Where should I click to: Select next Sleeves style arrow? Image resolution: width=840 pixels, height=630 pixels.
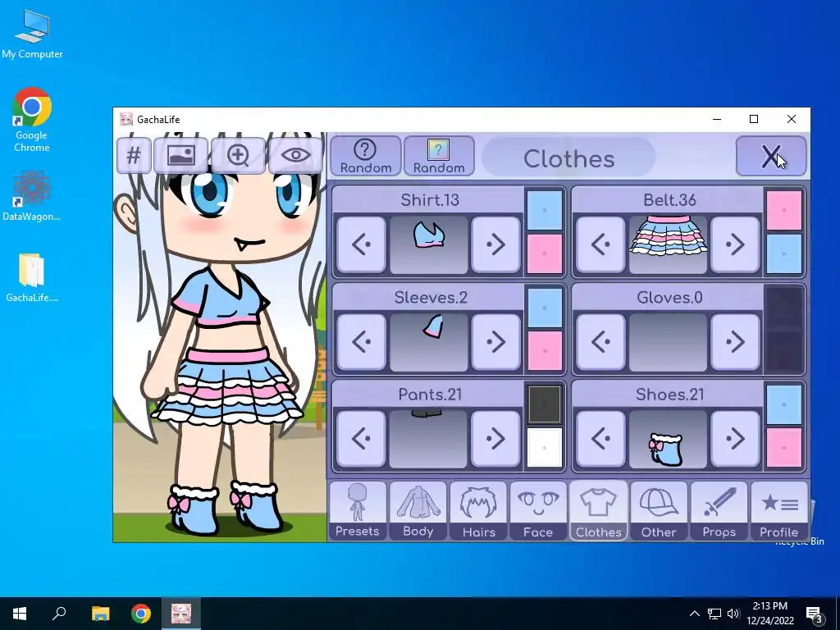coord(495,342)
